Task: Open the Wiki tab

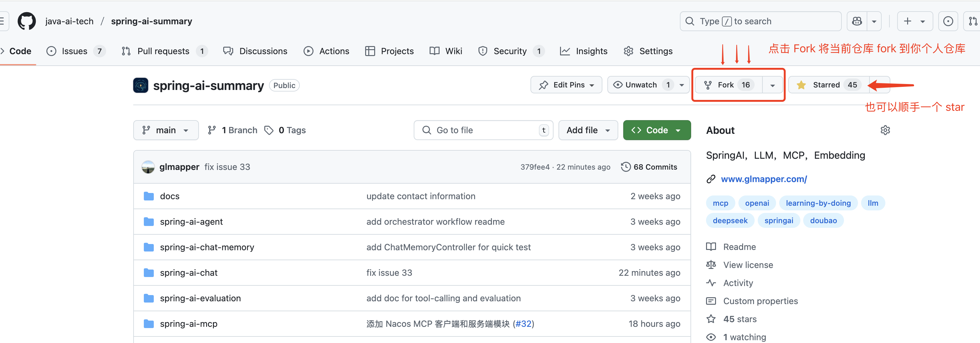Action: (445, 51)
